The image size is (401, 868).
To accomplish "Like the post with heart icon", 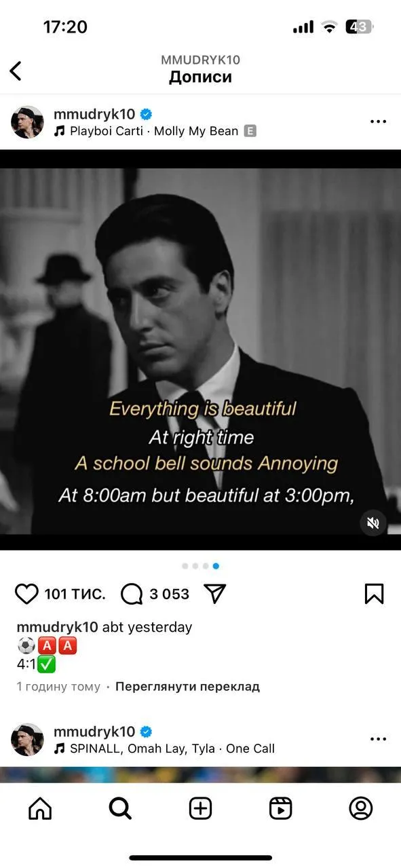I will pos(27,594).
